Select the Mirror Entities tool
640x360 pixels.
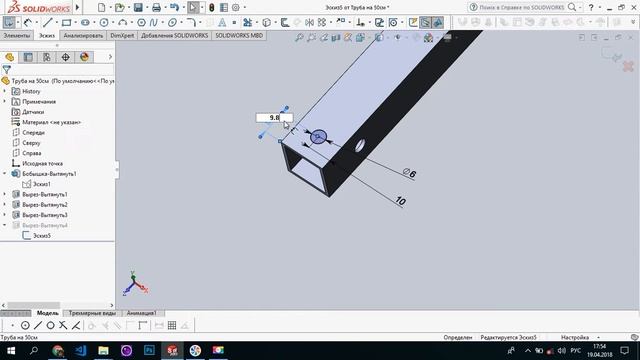309,22
